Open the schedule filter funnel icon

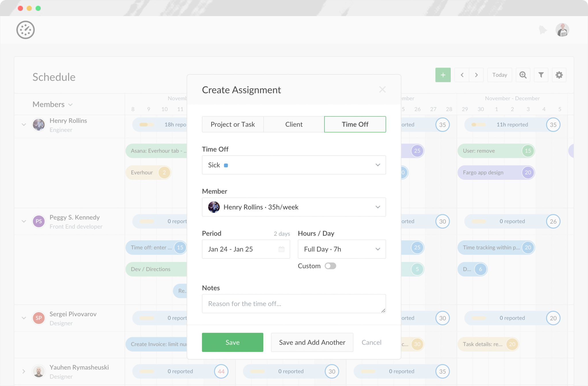click(541, 75)
